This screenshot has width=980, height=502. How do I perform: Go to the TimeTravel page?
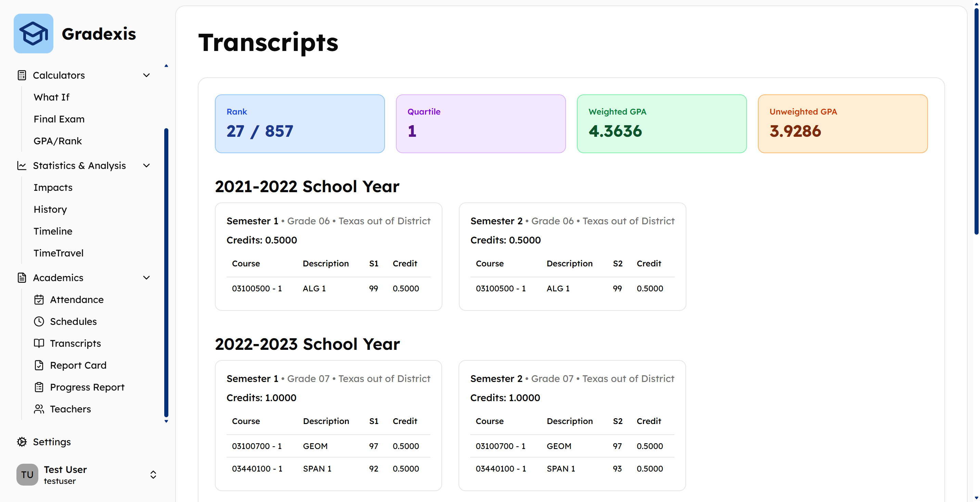(x=58, y=253)
